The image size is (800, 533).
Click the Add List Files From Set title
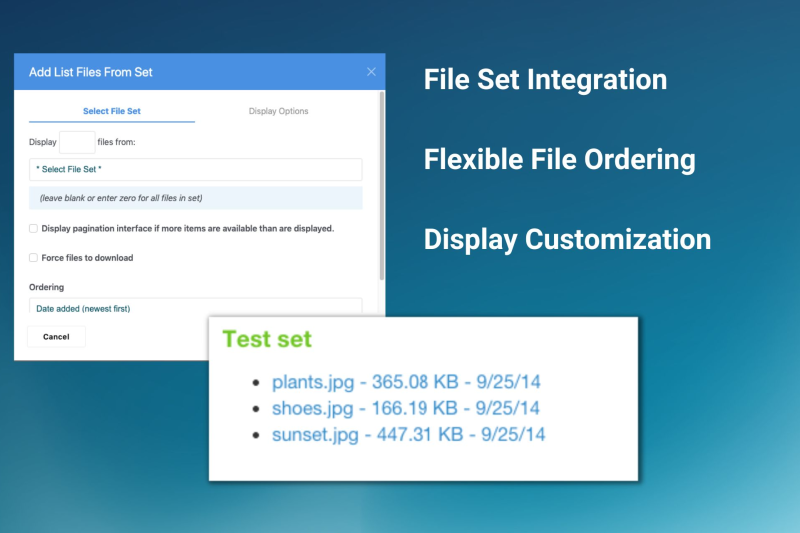(x=91, y=72)
